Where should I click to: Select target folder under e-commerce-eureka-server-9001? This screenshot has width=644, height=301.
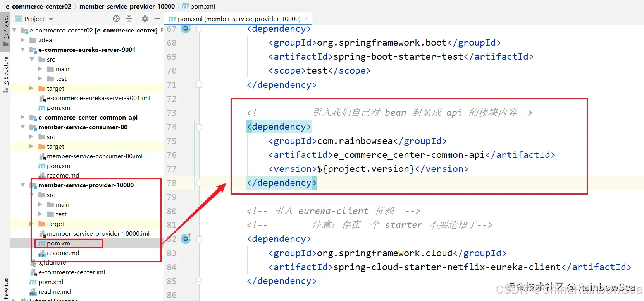pyautogui.click(x=55, y=88)
